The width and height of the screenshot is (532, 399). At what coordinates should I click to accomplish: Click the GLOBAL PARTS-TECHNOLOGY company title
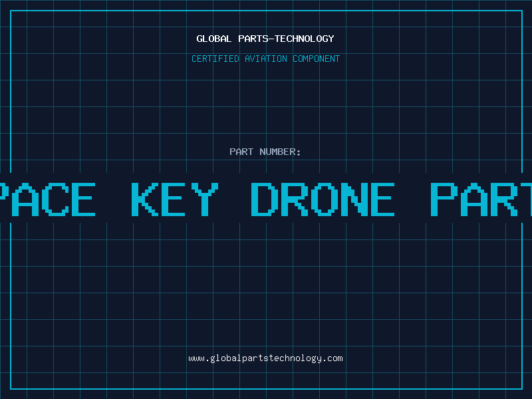click(x=265, y=39)
